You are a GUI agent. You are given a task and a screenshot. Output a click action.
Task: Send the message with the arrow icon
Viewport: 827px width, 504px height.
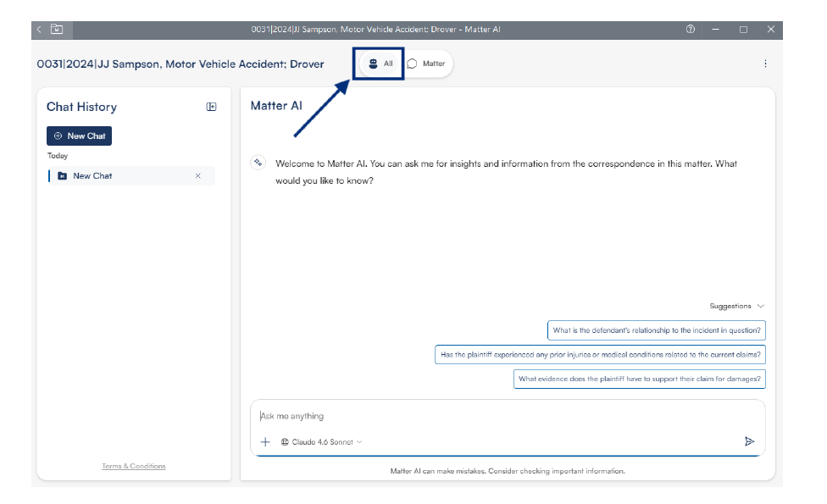pos(749,442)
